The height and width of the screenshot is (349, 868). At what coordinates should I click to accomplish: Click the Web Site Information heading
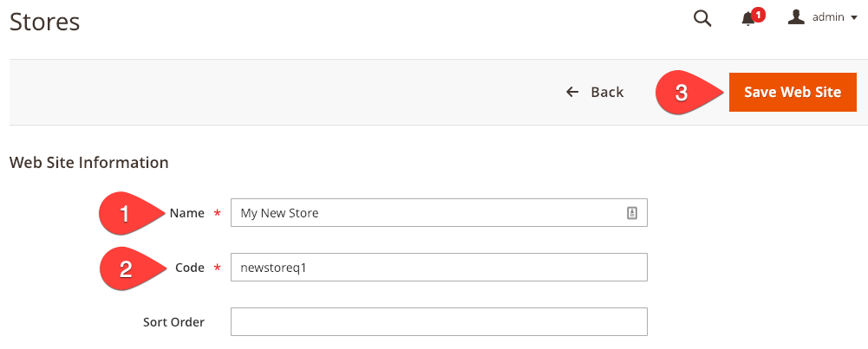[x=88, y=162]
